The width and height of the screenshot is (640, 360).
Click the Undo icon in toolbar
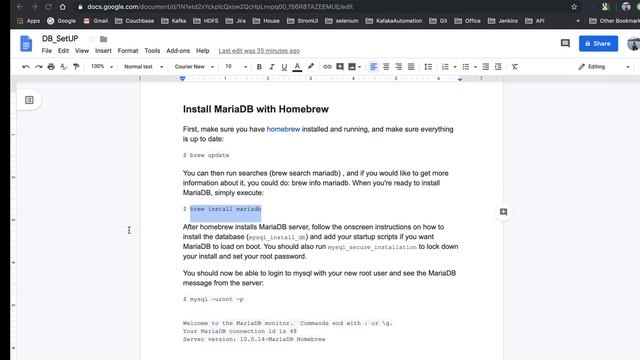point(26,67)
